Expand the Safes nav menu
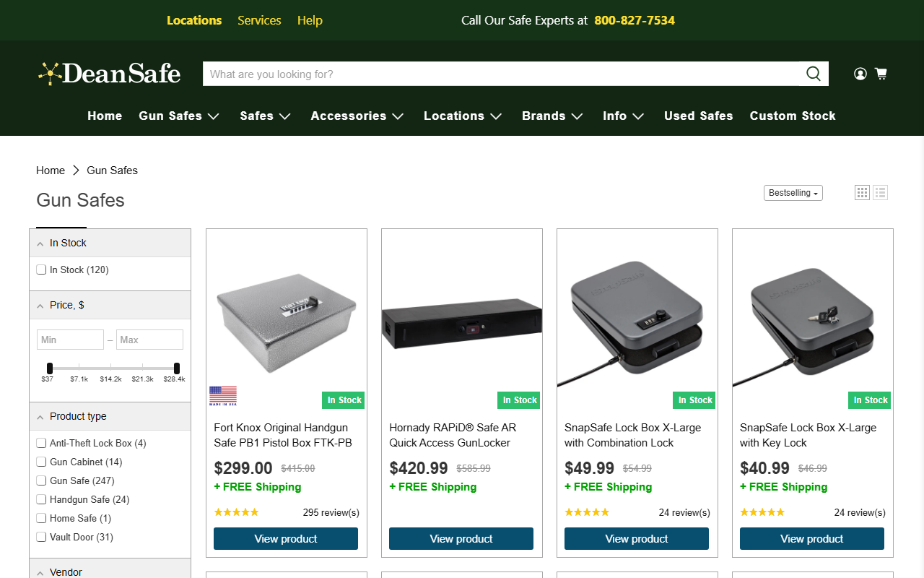This screenshot has width=924, height=578. (265, 116)
